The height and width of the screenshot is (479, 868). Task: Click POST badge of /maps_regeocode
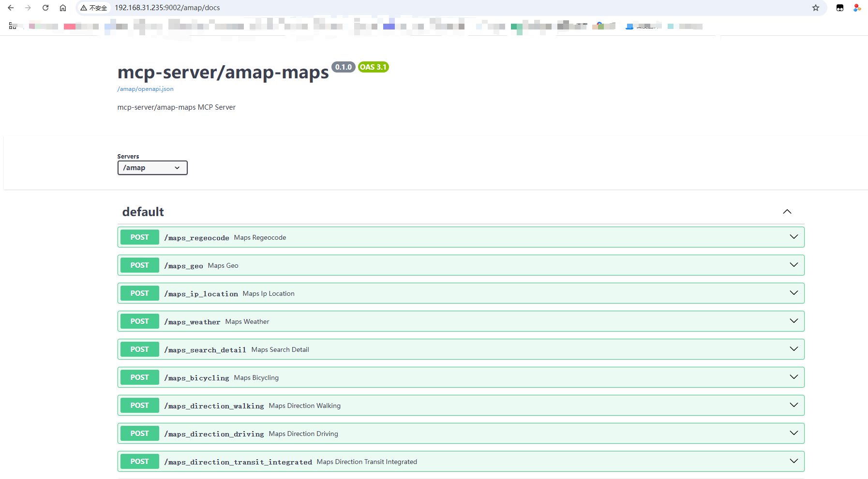point(140,237)
